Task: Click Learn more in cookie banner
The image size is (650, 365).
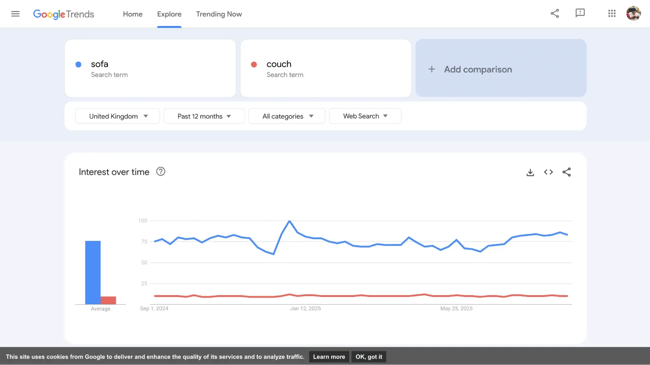Action: click(x=329, y=357)
